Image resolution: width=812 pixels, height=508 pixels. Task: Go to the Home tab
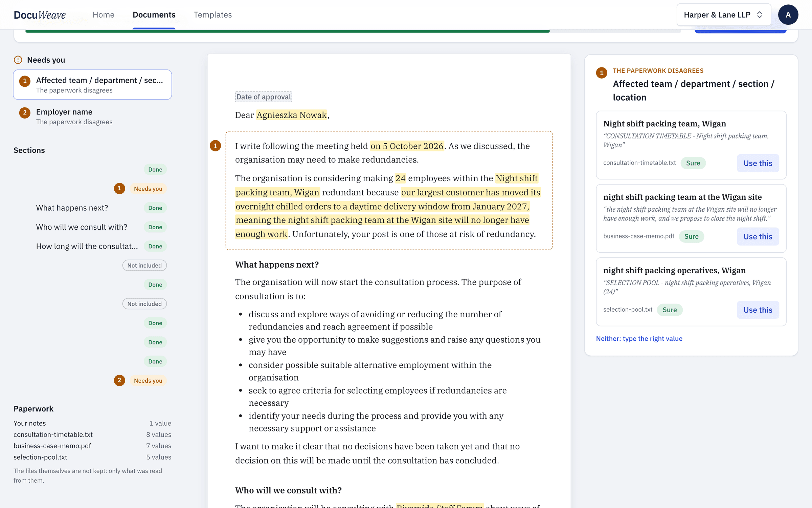104,15
